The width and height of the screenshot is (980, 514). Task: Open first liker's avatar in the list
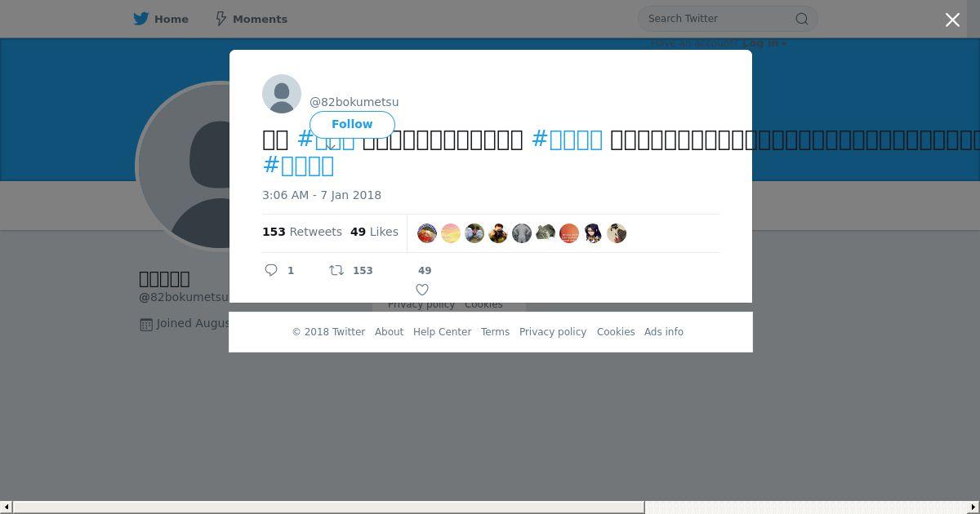427,233
